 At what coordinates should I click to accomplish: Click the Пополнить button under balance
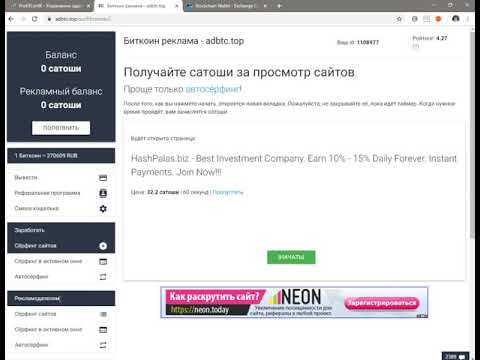click(x=61, y=128)
